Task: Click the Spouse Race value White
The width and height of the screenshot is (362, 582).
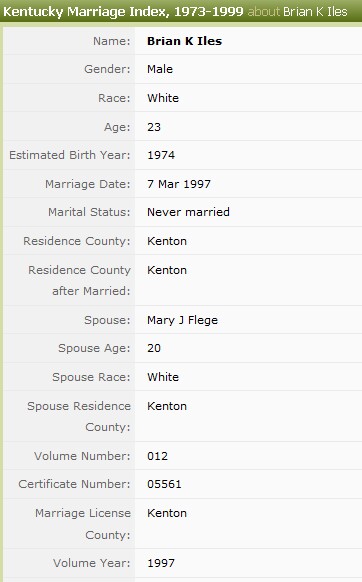Action: tap(163, 377)
